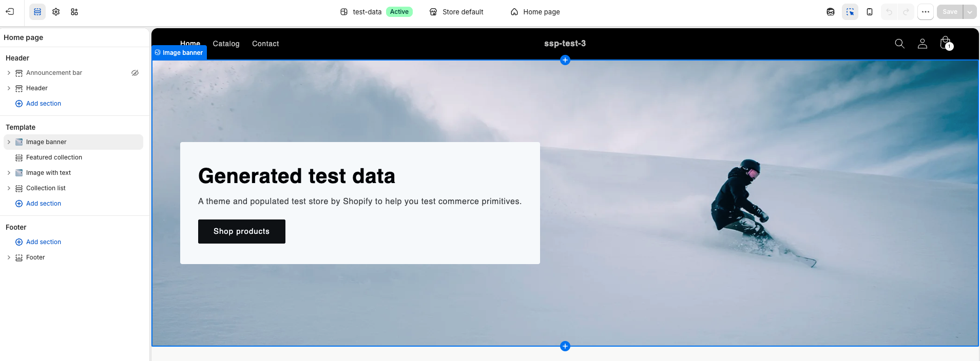Click the Collection list section icon
Screen dimensions: 980x361
[19, 188]
